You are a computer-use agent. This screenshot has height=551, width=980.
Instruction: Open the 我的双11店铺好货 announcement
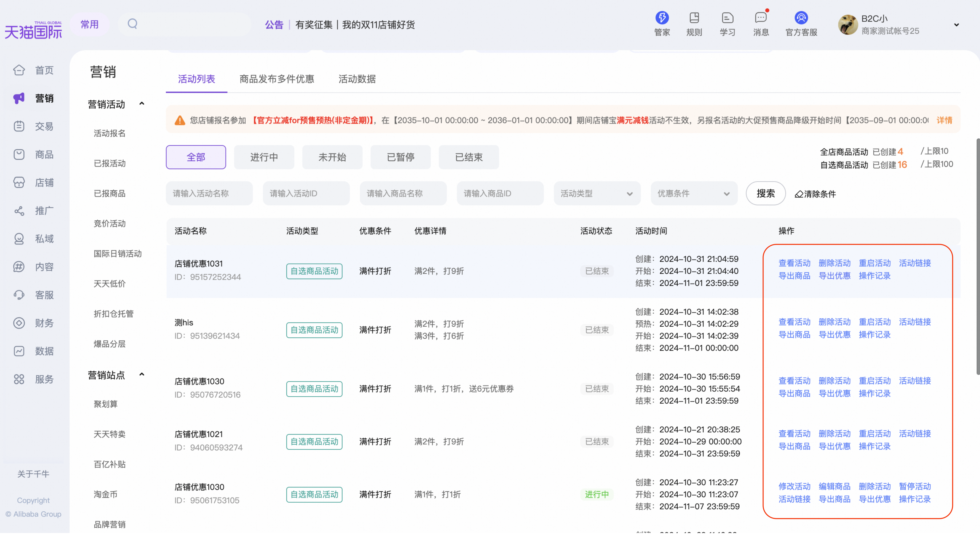pos(378,25)
